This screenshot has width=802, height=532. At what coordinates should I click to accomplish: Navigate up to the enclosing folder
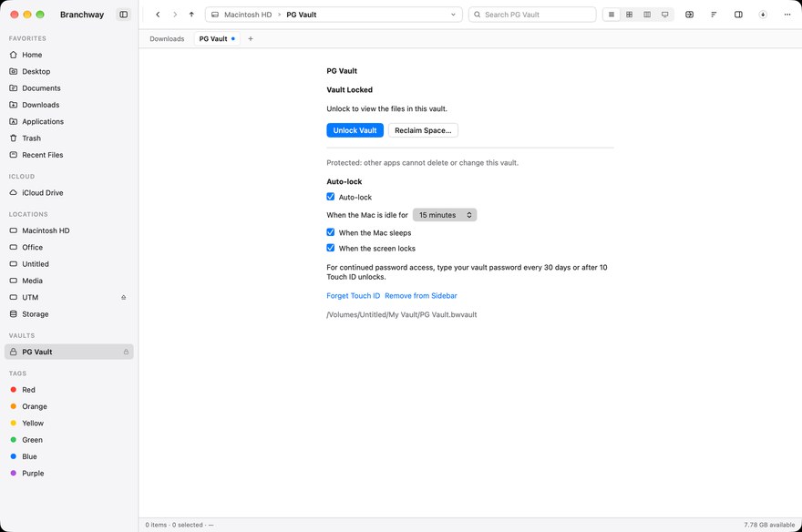[191, 15]
